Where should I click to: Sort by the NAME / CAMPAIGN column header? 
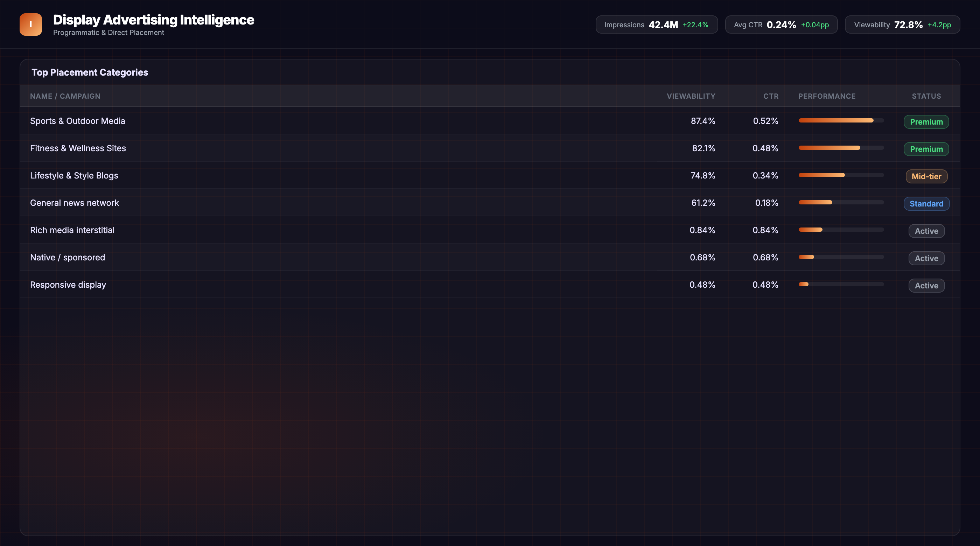[x=65, y=96]
